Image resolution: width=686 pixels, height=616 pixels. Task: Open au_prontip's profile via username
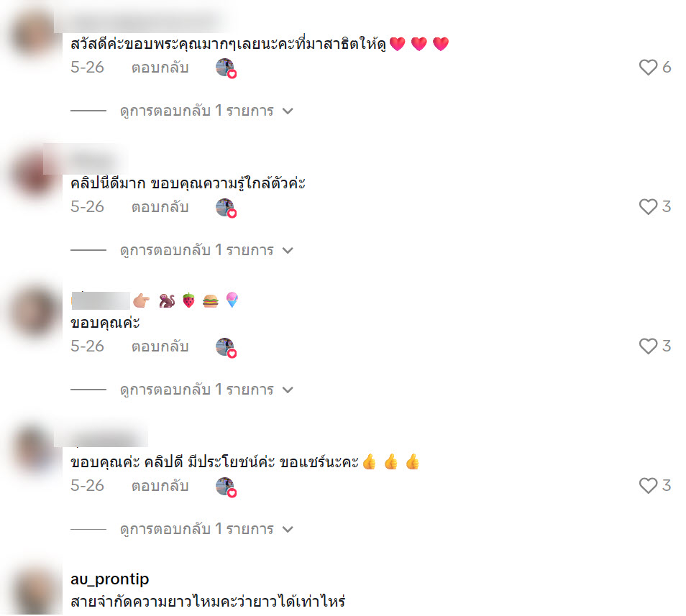110,579
